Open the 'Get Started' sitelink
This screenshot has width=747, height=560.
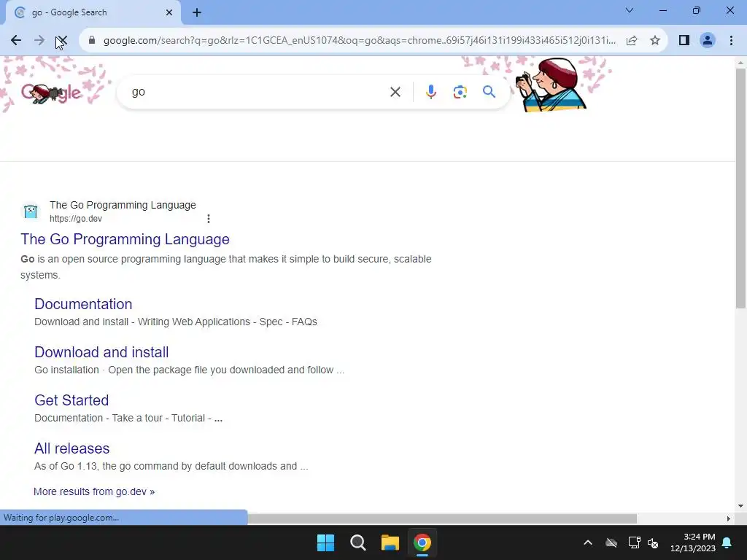(x=71, y=400)
